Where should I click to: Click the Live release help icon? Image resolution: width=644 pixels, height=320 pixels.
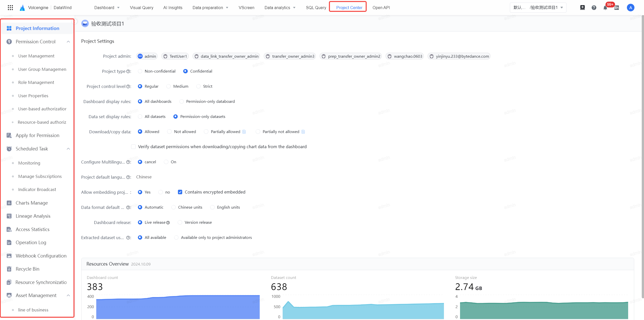coord(168,222)
